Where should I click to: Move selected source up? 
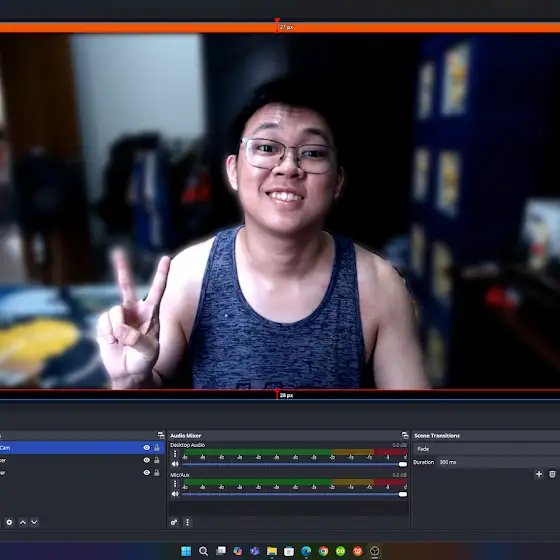pos(23,522)
